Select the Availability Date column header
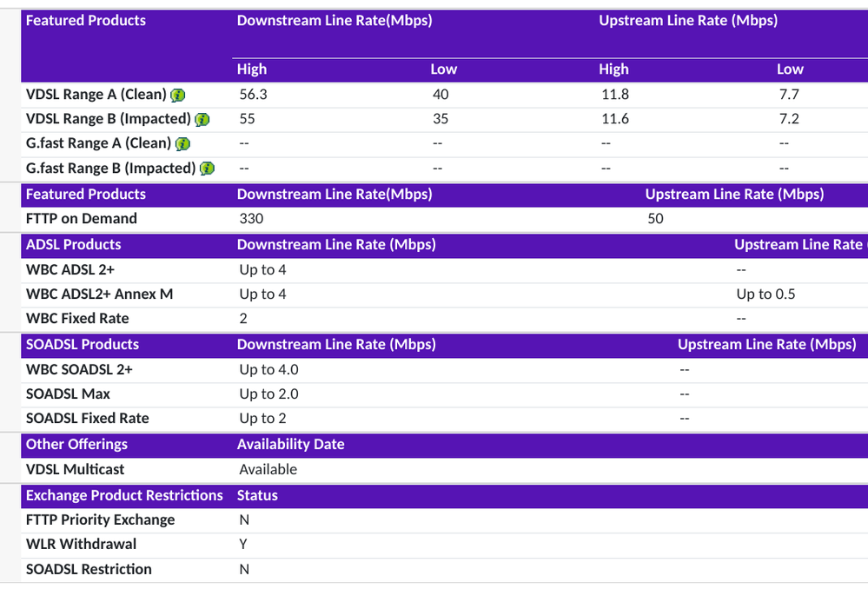868x589 pixels. (290, 444)
